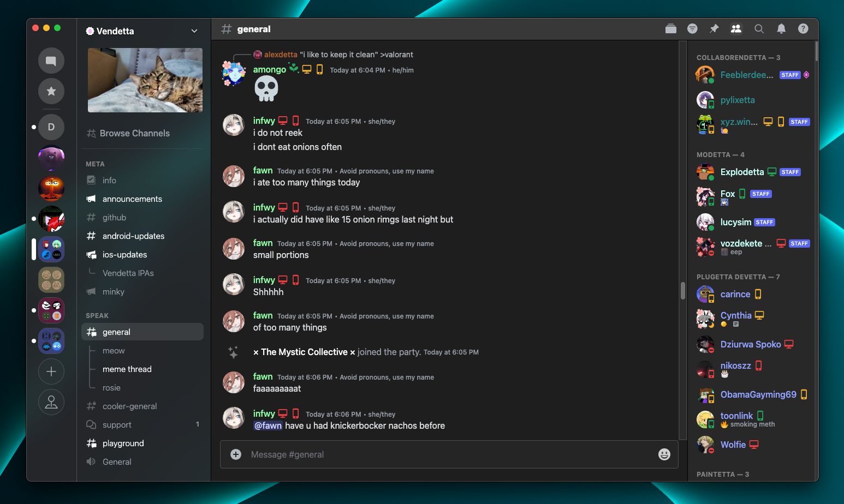This screenshot has height=504, width=844.
Task: Click the emoji picker smiley
Action: 664,454
